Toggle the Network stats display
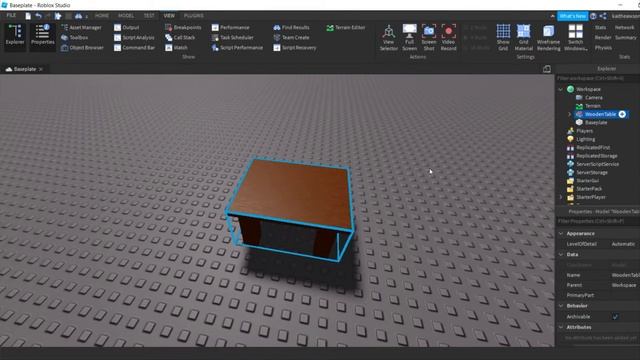640x360 pixels. pyautogui.click(x=624, y=27)
